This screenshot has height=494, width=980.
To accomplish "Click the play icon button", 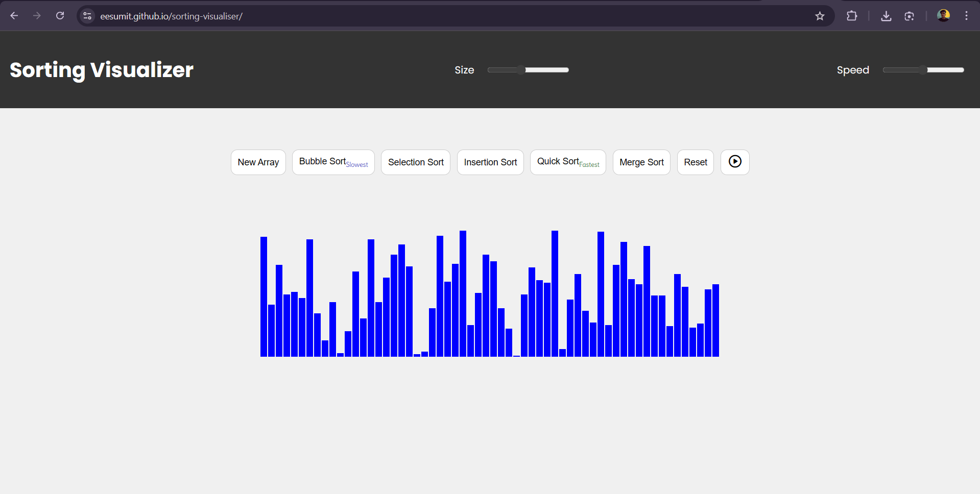I will (734, 162).
